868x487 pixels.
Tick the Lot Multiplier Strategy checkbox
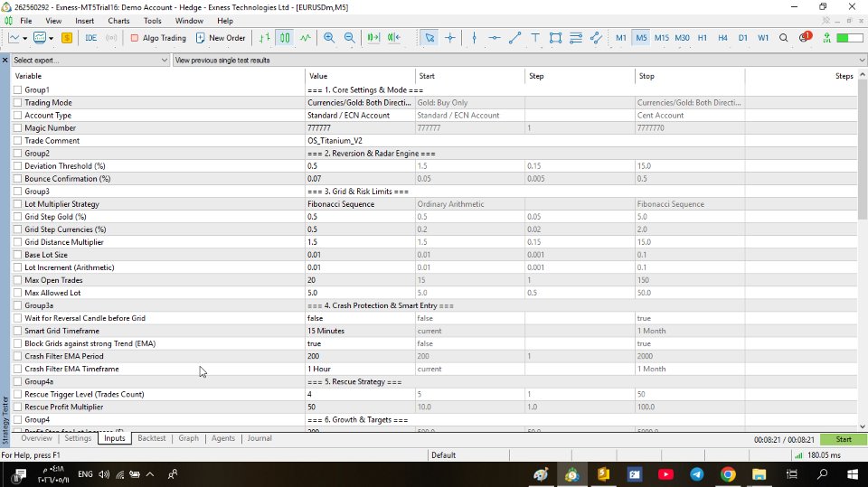(x=18, y=203)
